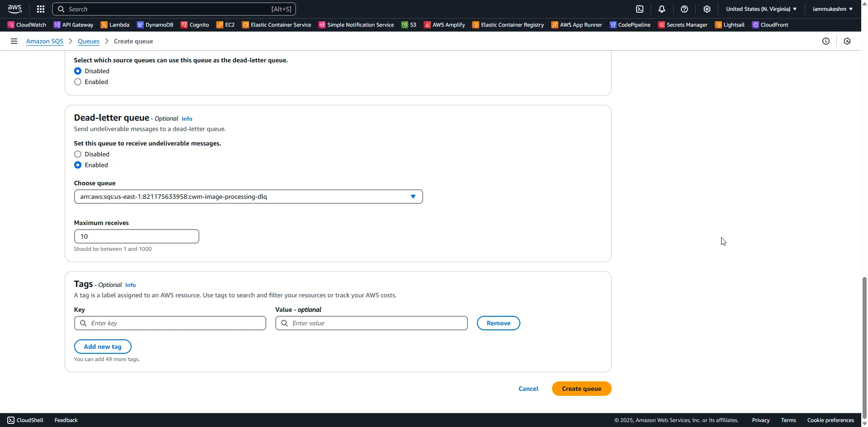Open the Lambda console from favorites bar
The image size is (868, 427).
tap(119, 25)
